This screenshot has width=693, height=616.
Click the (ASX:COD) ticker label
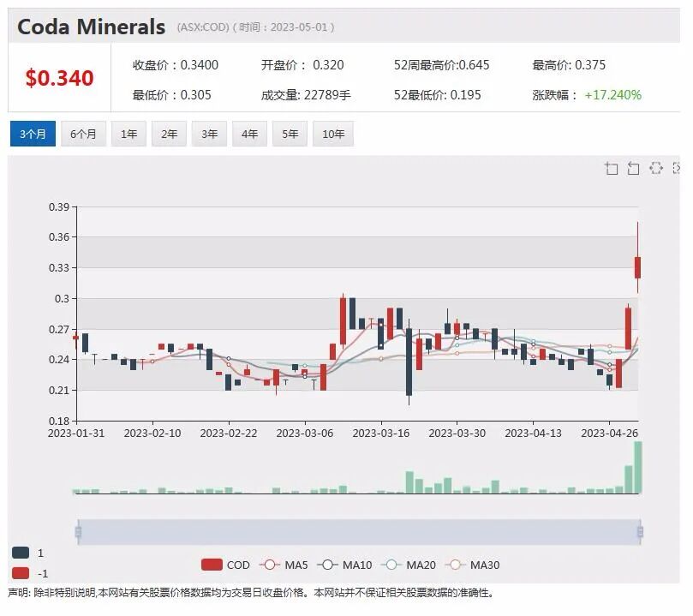click(x=203, y=27)
